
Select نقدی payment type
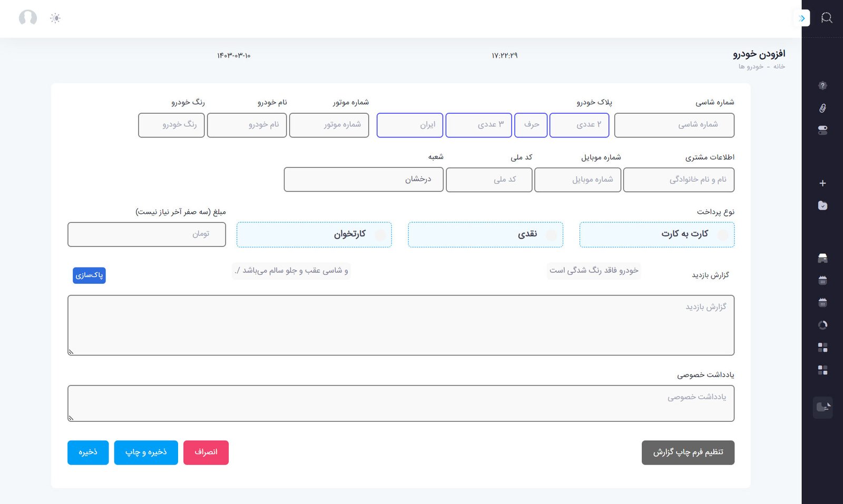coord(485,234)
